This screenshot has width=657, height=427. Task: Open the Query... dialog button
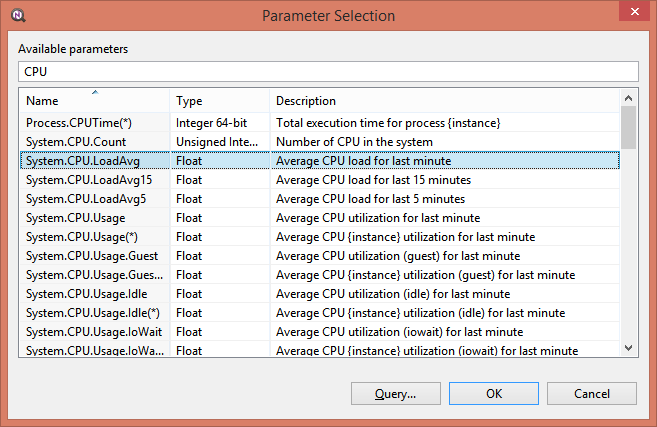396,393
